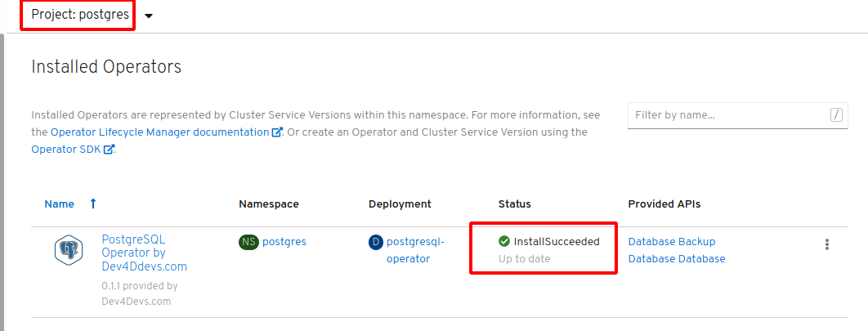
Task: Click the D deployment badge icon
Action: (x=376, y=242)
